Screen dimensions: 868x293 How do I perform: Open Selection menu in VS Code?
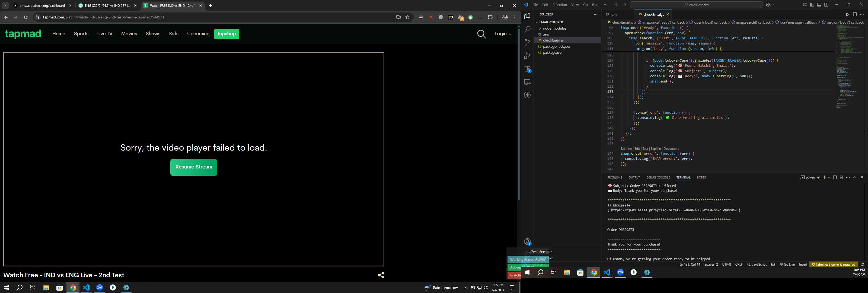pyautogui.click(x=559, y=5)
